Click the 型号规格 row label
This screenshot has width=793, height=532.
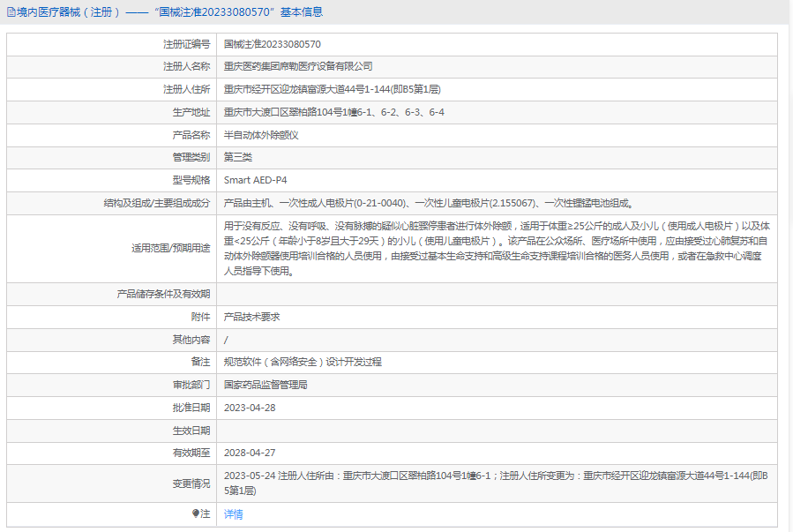(191, 180)
